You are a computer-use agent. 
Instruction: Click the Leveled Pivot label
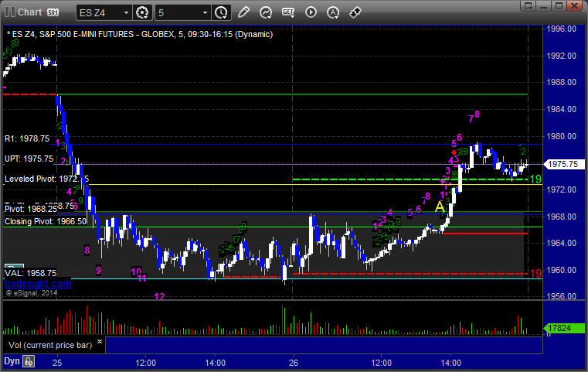(46, 179)
